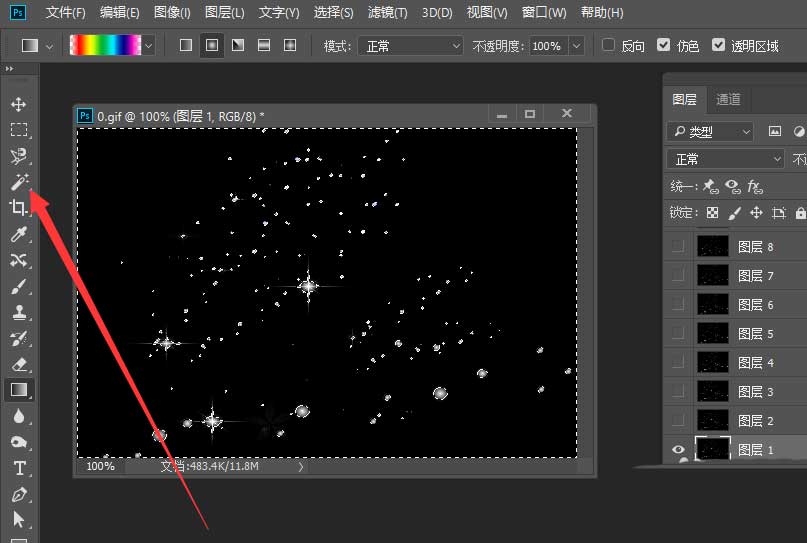Screen dimensions: 807x543
Task: Show 图层 7 visibility box
Action: (678, 275)
